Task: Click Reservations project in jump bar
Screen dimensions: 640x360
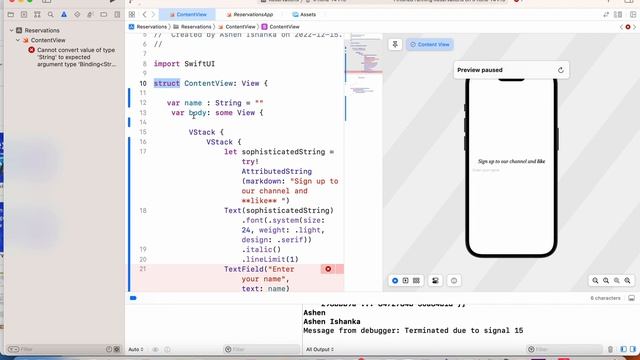Action: coord(148,27)
